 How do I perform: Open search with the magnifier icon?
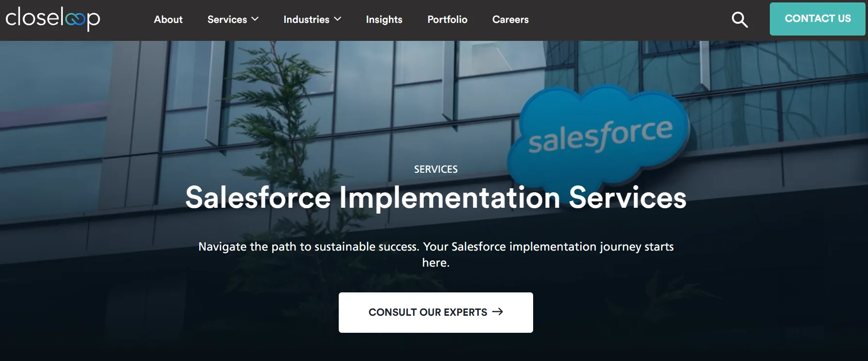coord(739,19)
